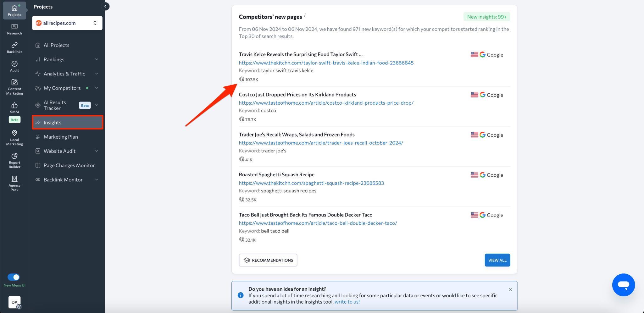Expand the Backlink Monitor chevron
This screenshot has width=644, height=313.
point(97,180)
